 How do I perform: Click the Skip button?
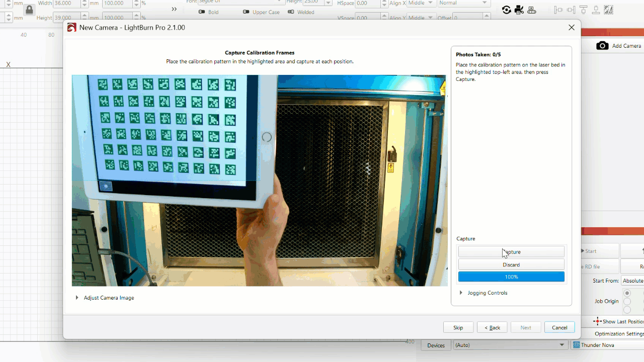[458, 327]
